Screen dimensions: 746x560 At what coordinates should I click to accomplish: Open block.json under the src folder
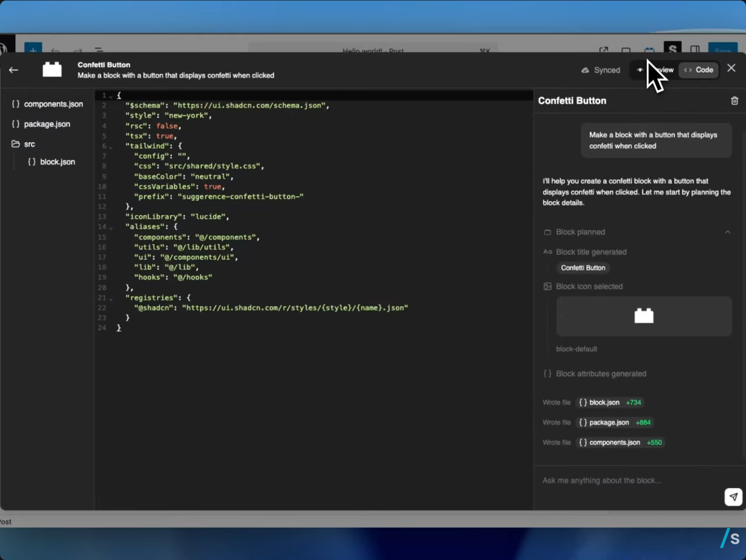(57, 162)
